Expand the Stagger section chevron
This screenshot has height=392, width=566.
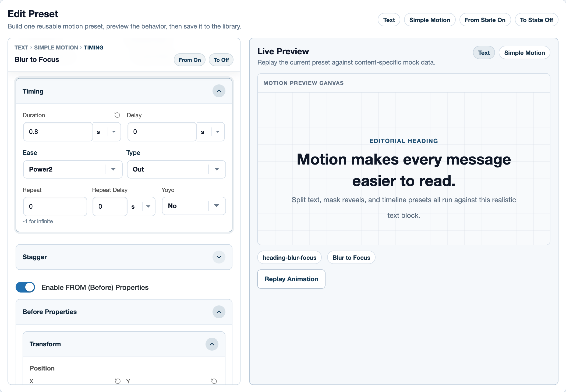point(219,257)
